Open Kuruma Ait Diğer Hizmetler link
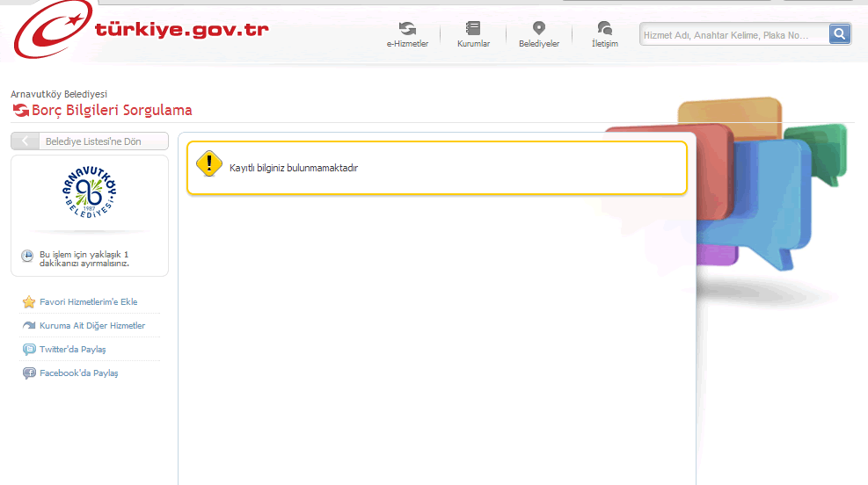The height and width of the screenshot is (485, 868). point(92,326)
